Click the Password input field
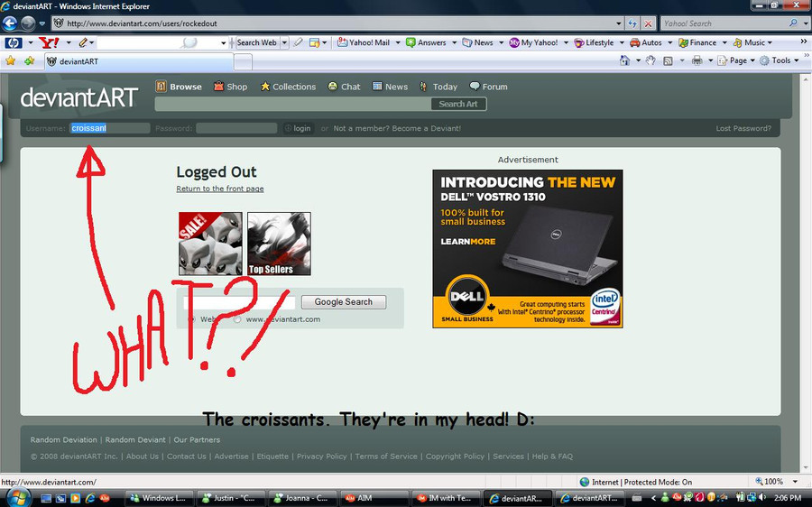Image resolution: width=812 pixels, height=507 pixels. 236,128
